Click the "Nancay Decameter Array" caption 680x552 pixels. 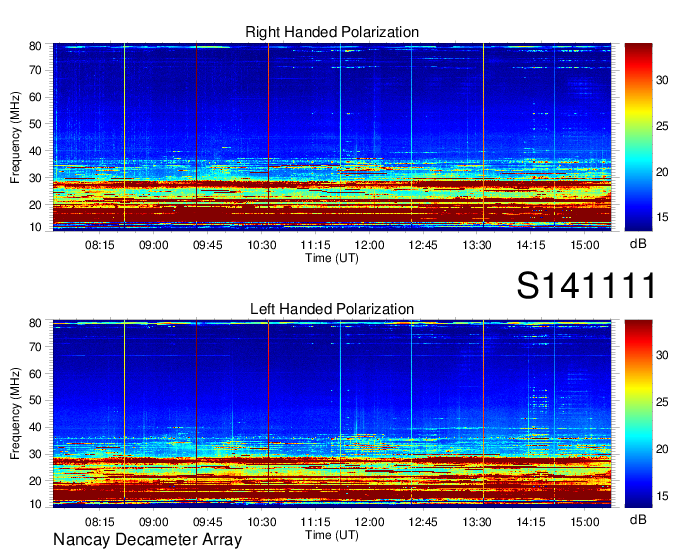click(x=147, y=540)
